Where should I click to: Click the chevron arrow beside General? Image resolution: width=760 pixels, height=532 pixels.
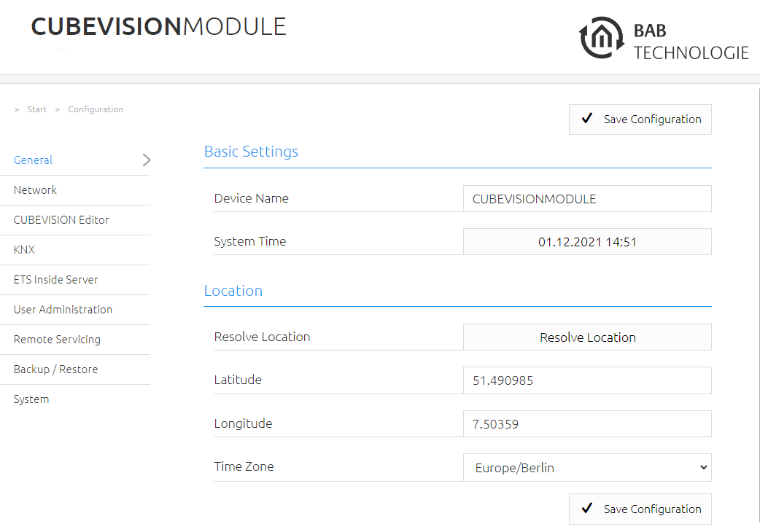(x=147, y=160)
